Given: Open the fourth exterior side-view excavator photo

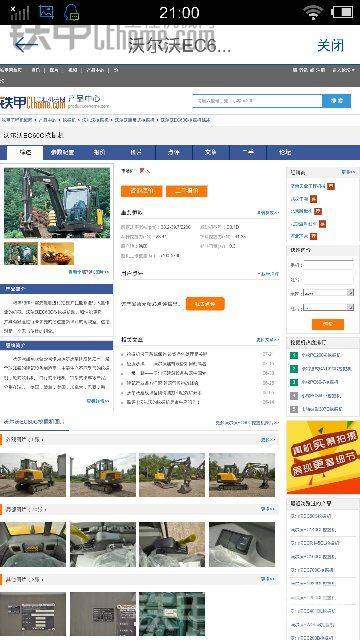Looking at the screenshot, I should [242, 475].
